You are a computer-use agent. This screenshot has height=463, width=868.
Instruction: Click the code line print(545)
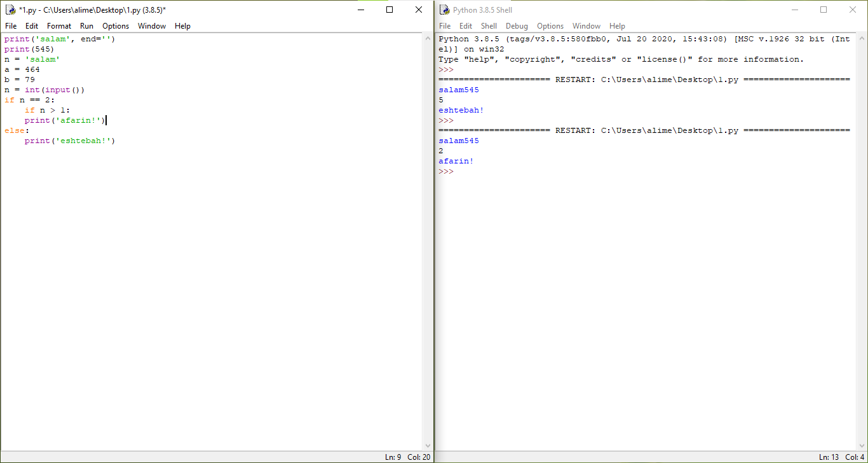(29, 49)
